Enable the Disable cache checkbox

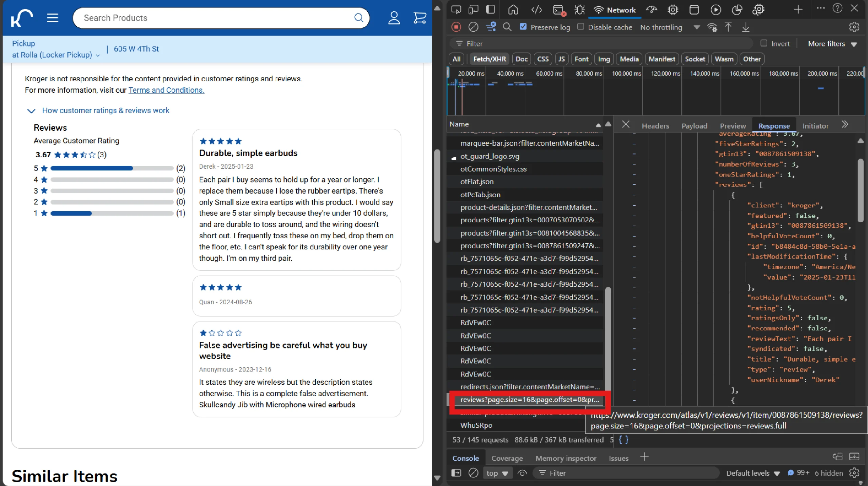pyautogui.click(x=580, y=26)
